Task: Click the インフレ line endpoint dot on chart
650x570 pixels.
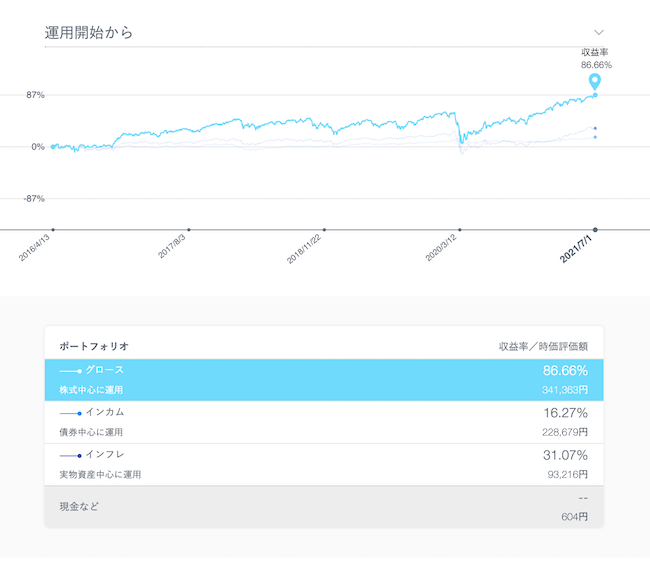Action: pos(595,128)
